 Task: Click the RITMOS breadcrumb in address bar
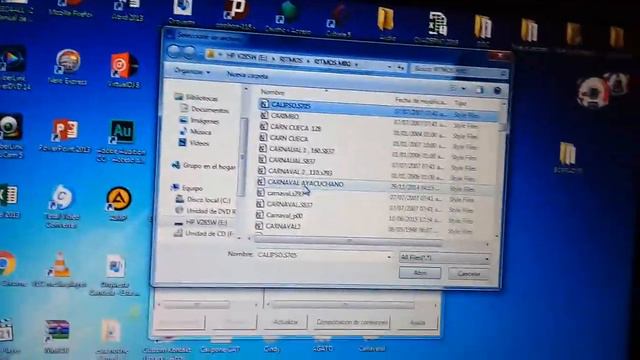(x=291, y=60)
